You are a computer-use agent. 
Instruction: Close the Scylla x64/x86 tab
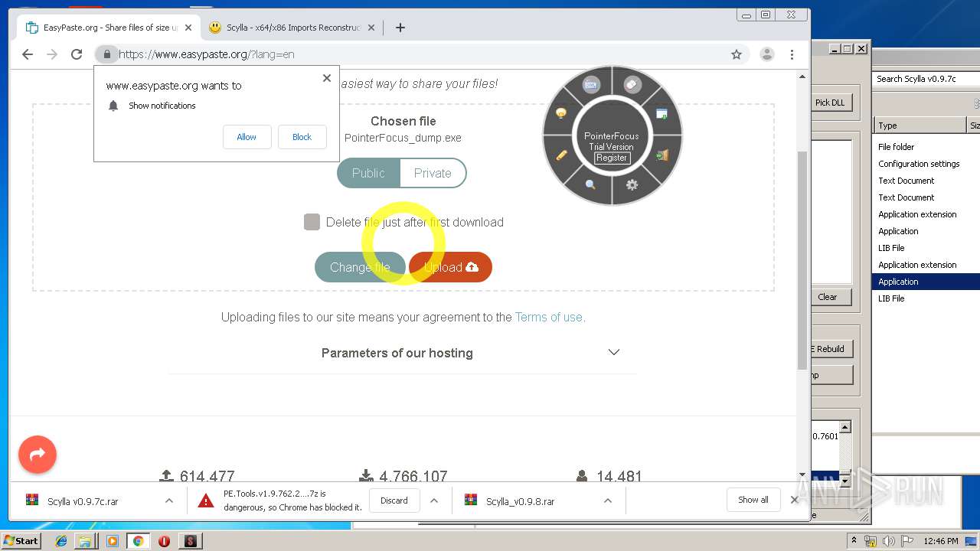pos(371,28)
